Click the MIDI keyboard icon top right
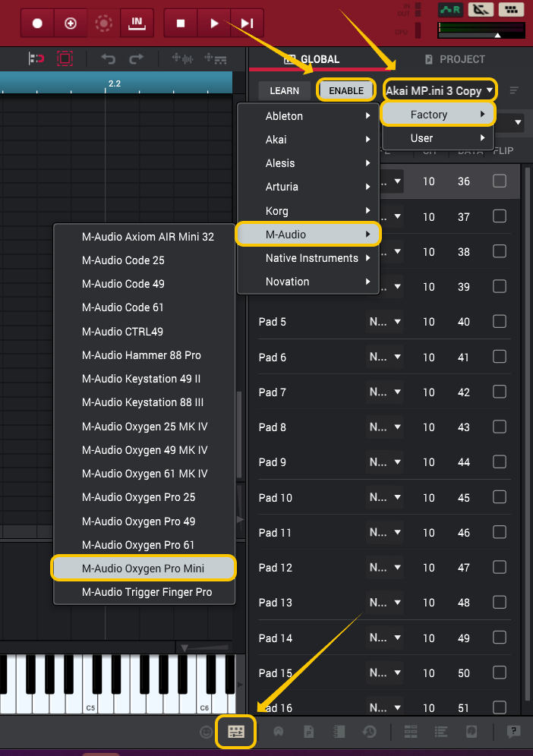 (511, 9)
